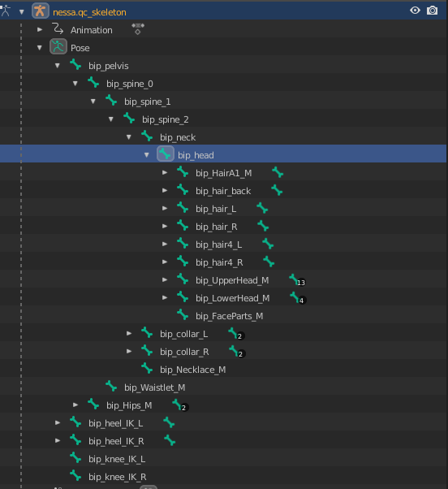This screenshot has height=489, width=448.
Task: Click the child bone icon right of bip_hair_R
Action: click(x=263, y=226)
